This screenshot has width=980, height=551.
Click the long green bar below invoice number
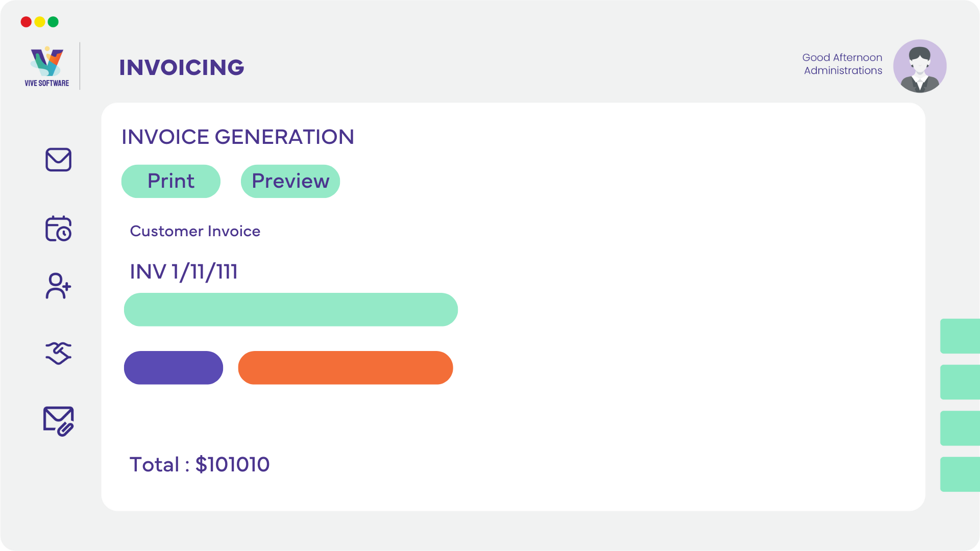point(291,310)
